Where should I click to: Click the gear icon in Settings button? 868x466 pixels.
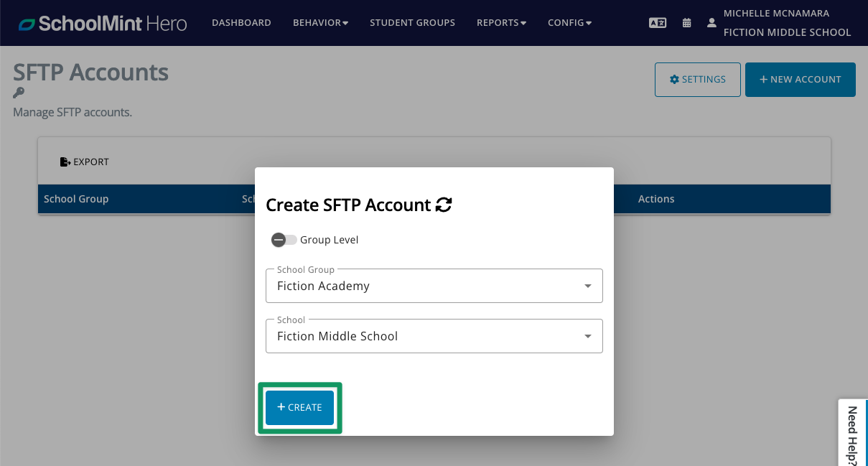click(x=674, y=80)
